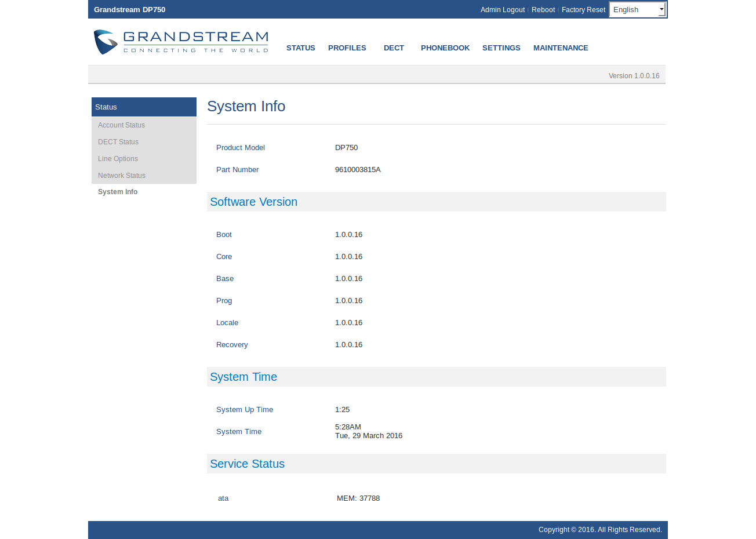
Task: Open the English language dropdown
Action: click(x=637, y=10)
